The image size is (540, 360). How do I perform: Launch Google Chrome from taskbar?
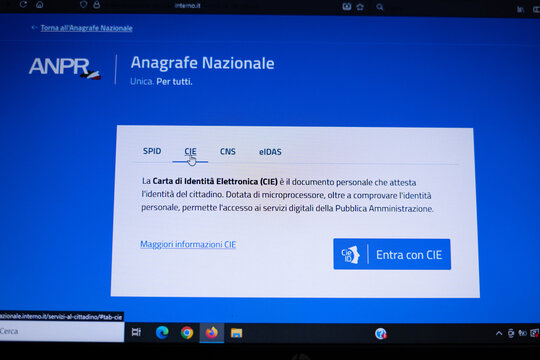click(187, 333)
